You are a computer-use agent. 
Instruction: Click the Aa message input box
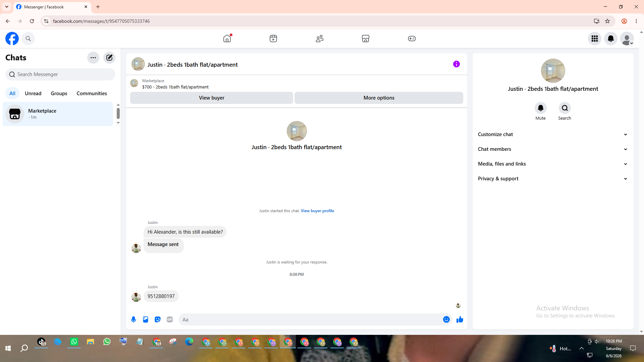pos(310,319)
